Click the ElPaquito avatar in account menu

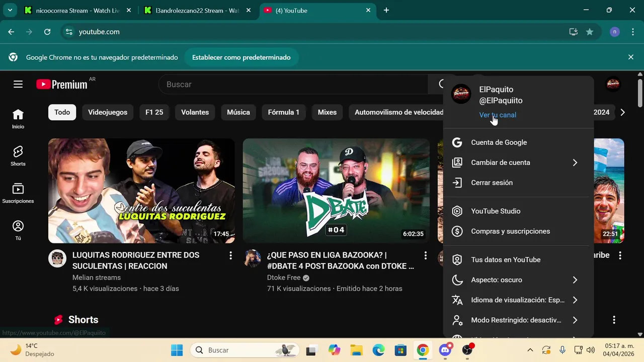[461, 94]
